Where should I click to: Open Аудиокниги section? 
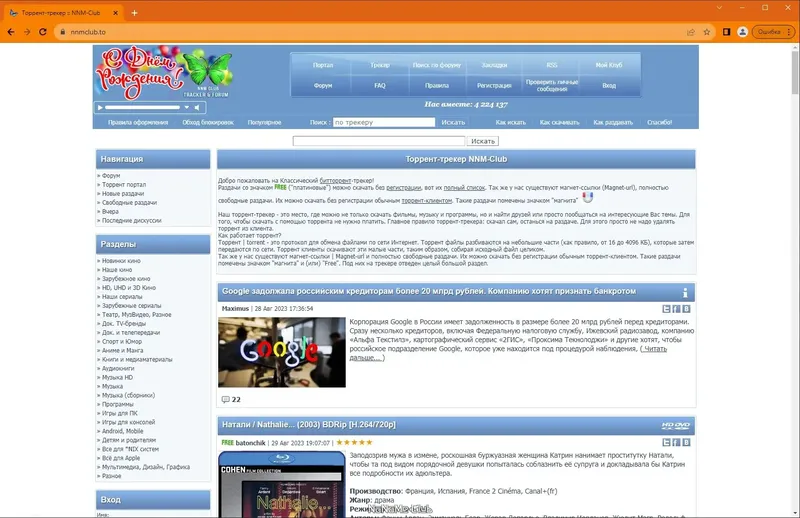pos(118,368)
